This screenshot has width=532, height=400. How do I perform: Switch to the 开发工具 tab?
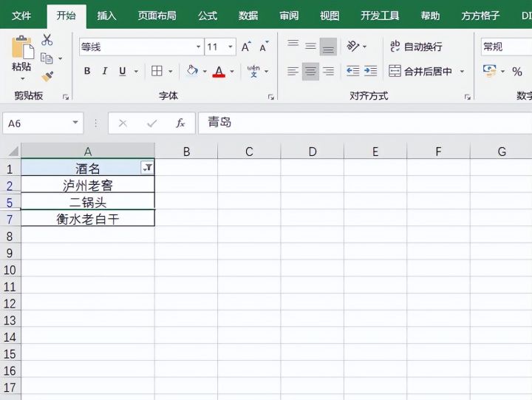380,16
